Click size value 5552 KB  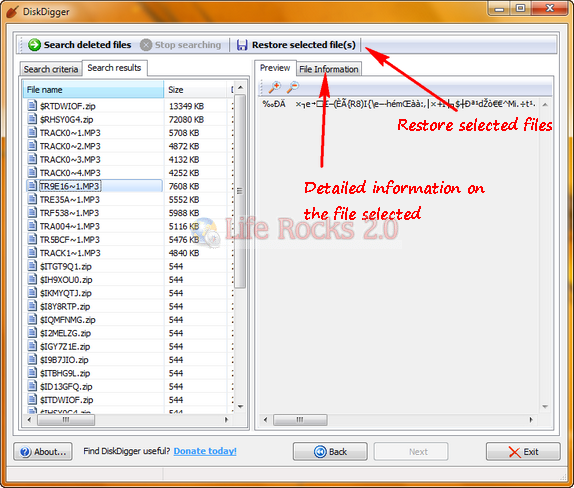(x=184, y=200)
